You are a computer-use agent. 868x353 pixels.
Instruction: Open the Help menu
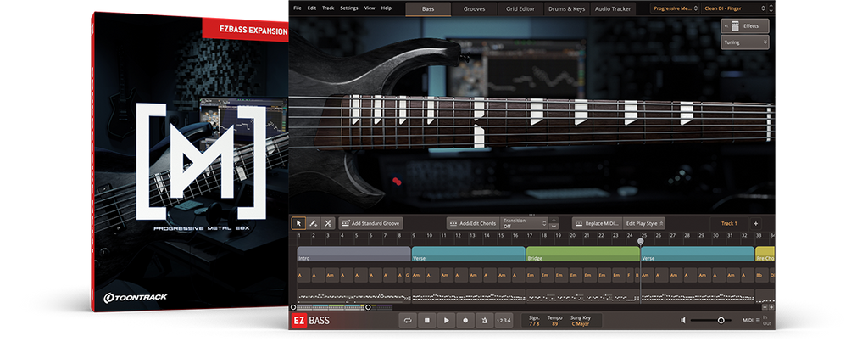point(387,8)
